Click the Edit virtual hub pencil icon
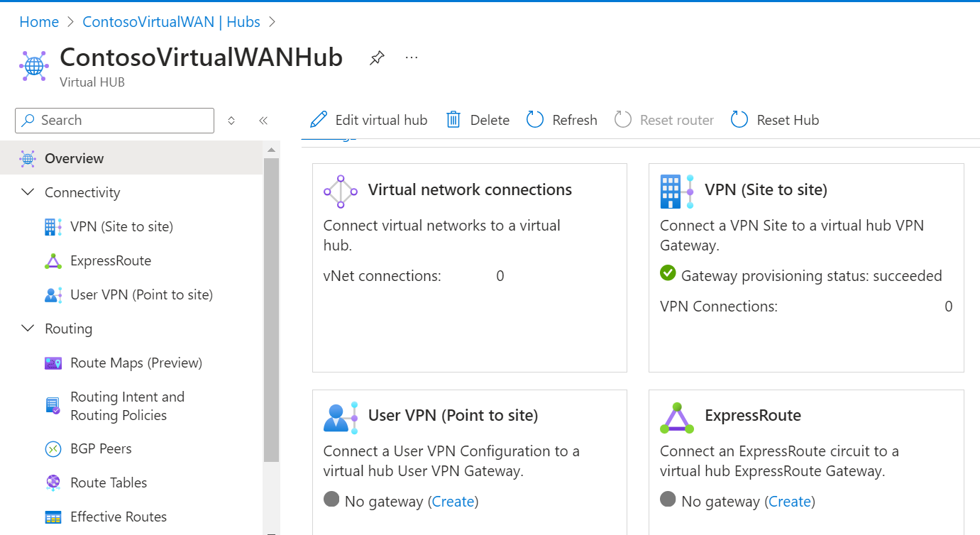The height and width of the screenshot is (535, 980). (x=319, y=120)
